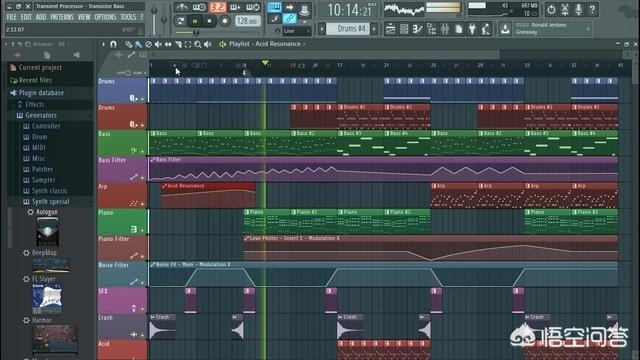
Task: Click the record button in the transport
Action: pos(225,21)
